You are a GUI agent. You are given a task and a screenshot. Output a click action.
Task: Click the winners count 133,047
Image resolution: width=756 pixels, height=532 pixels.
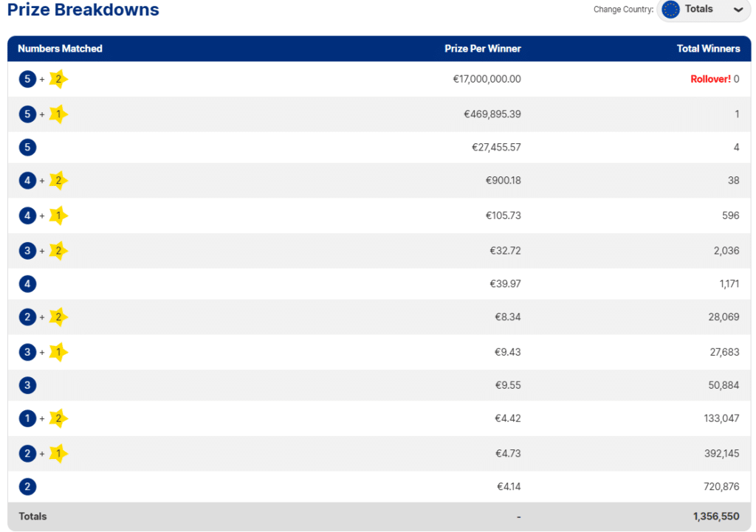click(x=721, y=418)
